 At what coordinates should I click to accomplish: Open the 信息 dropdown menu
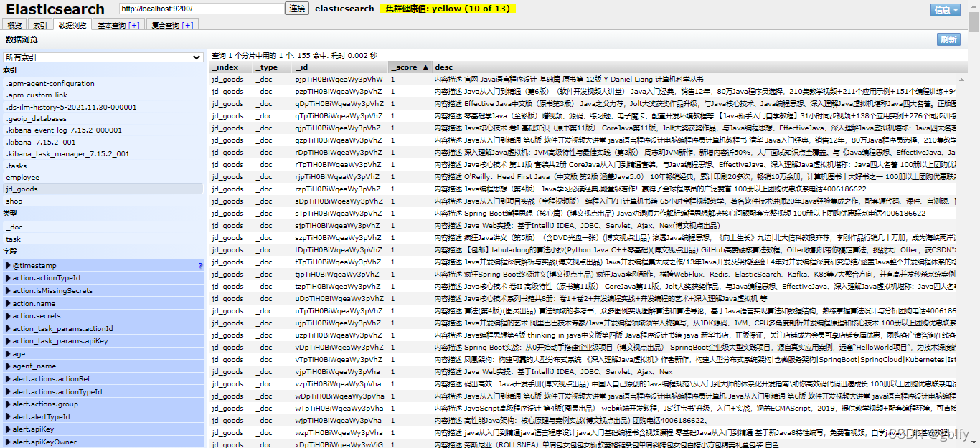coord(946,9)
